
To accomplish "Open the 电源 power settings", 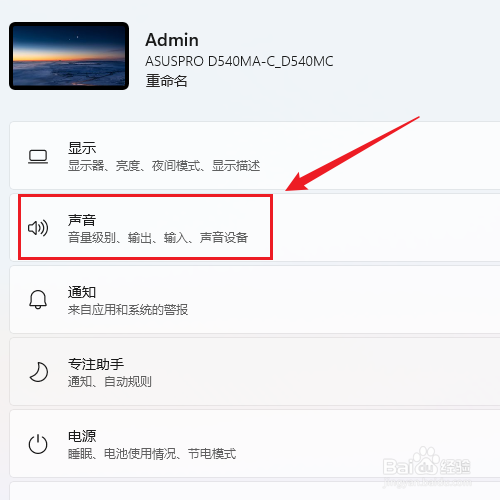I will 255,444.
